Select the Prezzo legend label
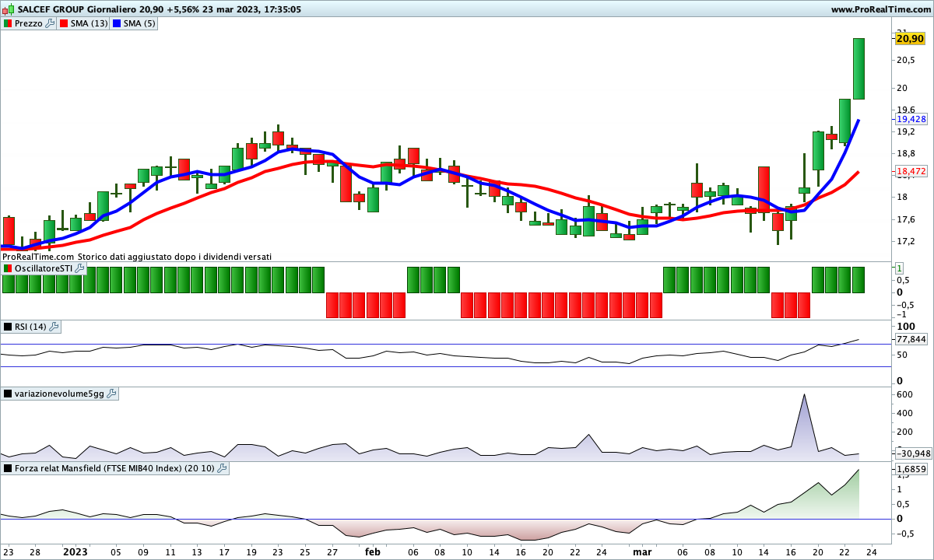This screenshot has height=560, width=934. [29, 23]
